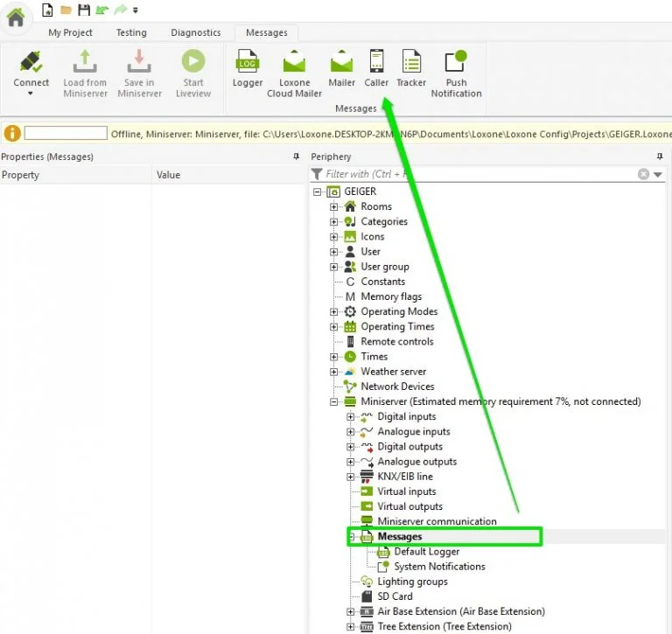The height and width of the screenshot is (634, 672).
Task: Click the Value column header
Action: [x=228, y=175]
